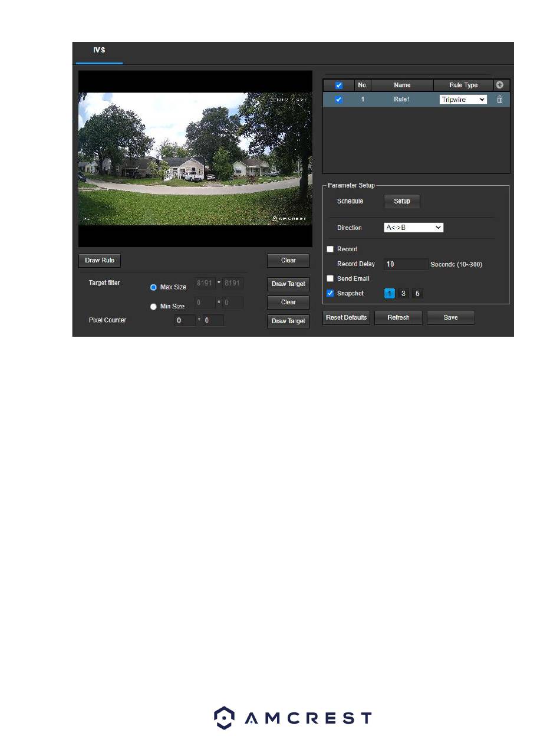Open the Rule Type Tripwire dropdown

463,100
